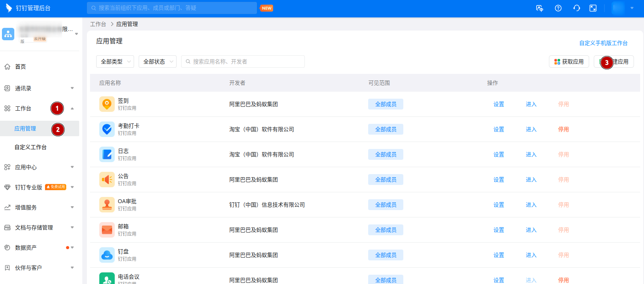Go to 首页 in sidebar
Image resolution: width=644 pixels, height=284 pixels.
(20, 67)
